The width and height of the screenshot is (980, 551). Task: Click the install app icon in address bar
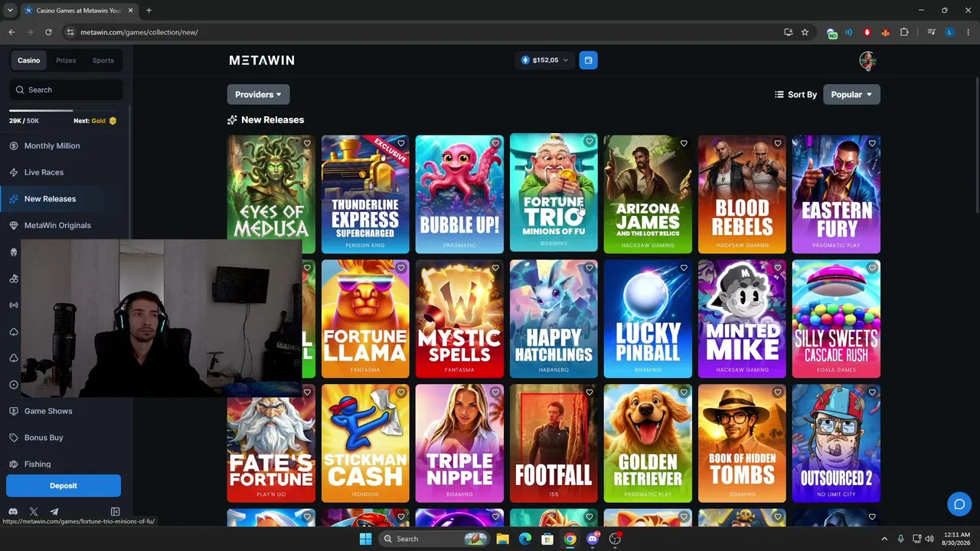[x=788, y=32]
